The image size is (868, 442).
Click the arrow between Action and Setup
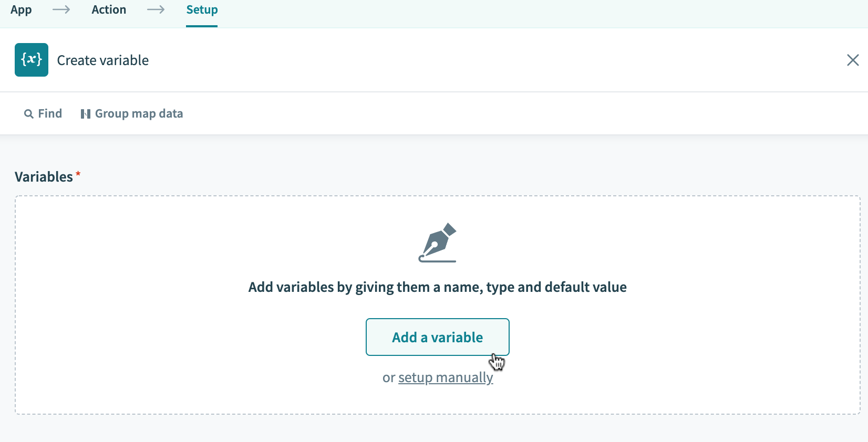pos(156,9)
